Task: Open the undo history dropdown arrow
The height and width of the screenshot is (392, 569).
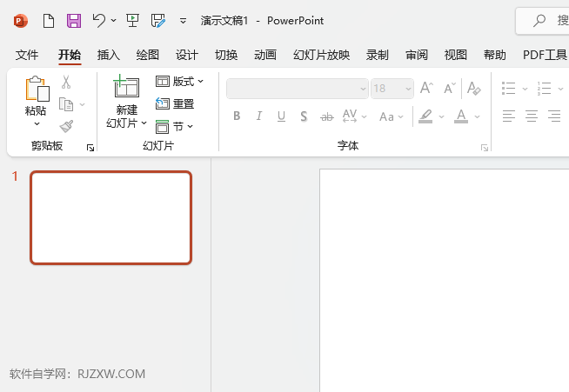Action: [x=114, y=21]
